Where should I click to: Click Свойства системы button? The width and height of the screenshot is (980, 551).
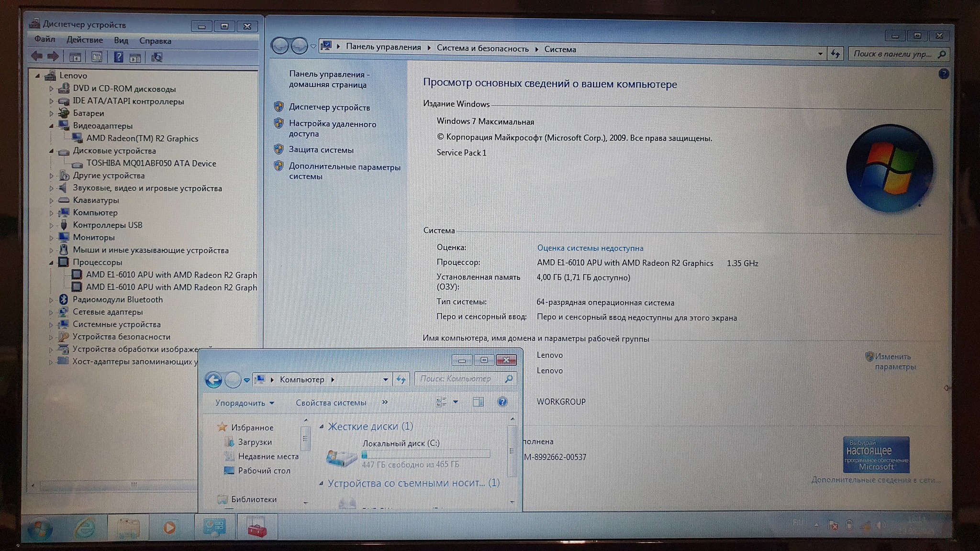331,403
